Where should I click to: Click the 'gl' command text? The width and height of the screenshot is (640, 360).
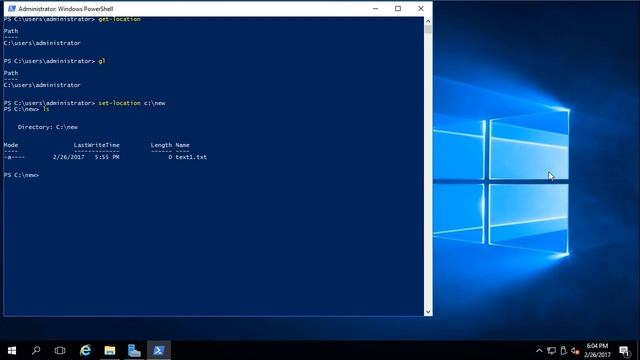[x=102, y=61]
